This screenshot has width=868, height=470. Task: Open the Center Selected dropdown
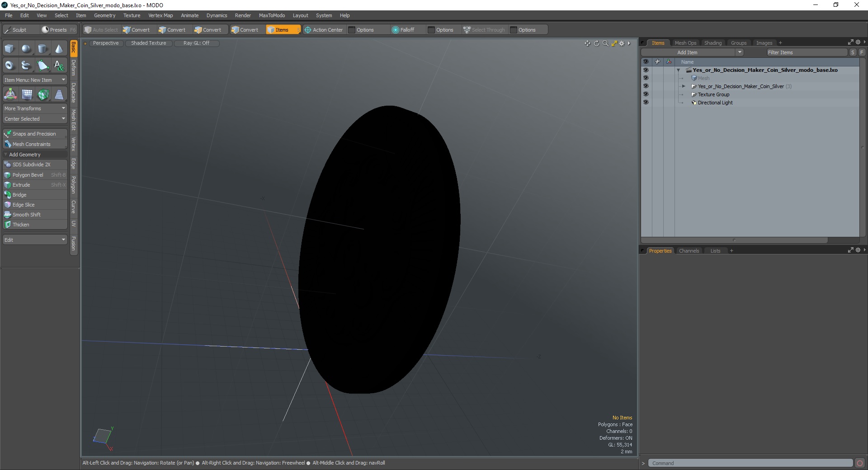35,119
